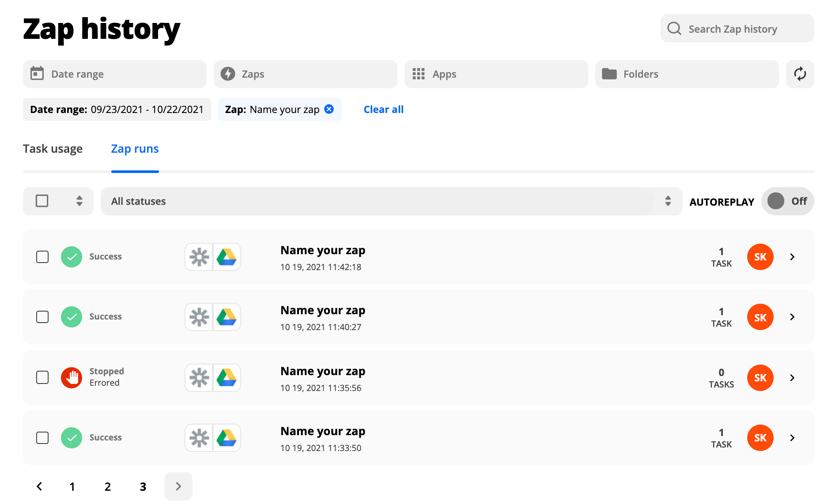Expand the 11:35:56 errored run chevron

(x=792, y=378)
